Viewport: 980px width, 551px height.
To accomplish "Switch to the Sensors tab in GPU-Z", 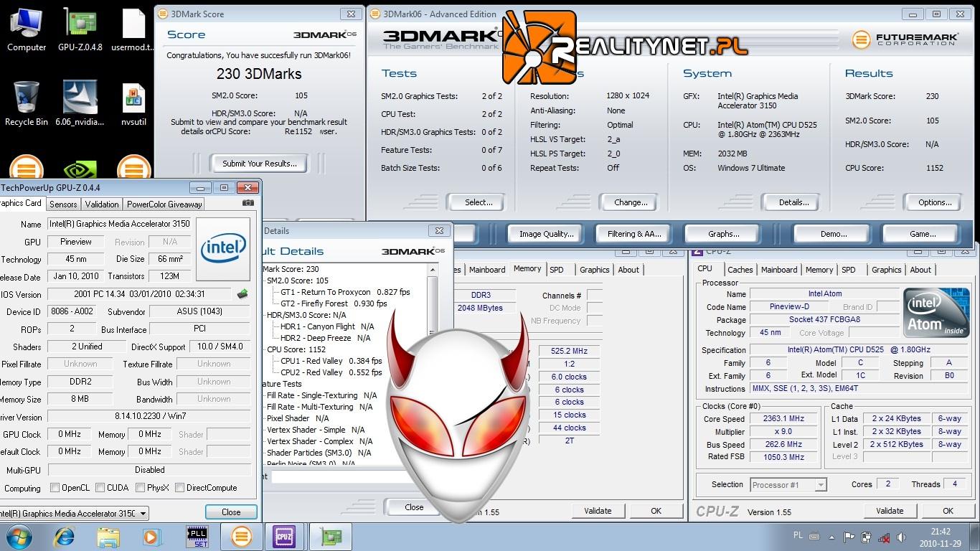I will point(63,204).
